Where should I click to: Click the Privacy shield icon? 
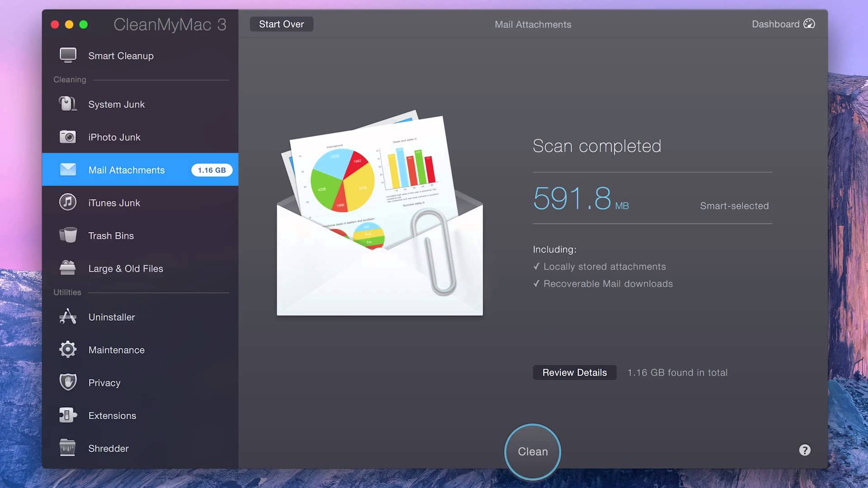click(67, 382)
